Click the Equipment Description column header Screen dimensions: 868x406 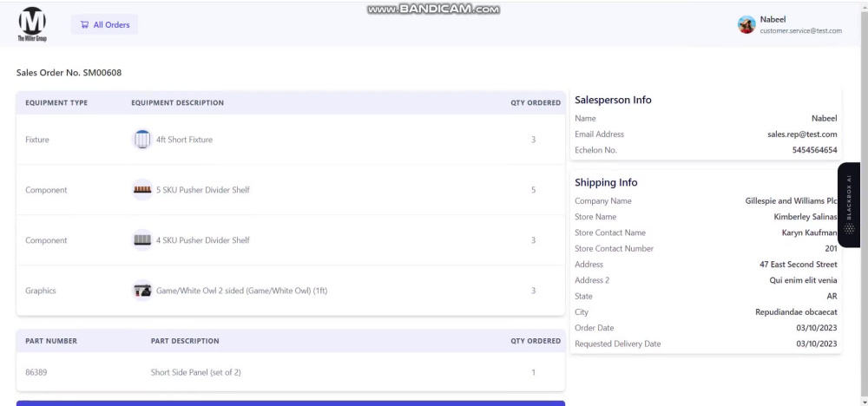[x=177, y=103]
